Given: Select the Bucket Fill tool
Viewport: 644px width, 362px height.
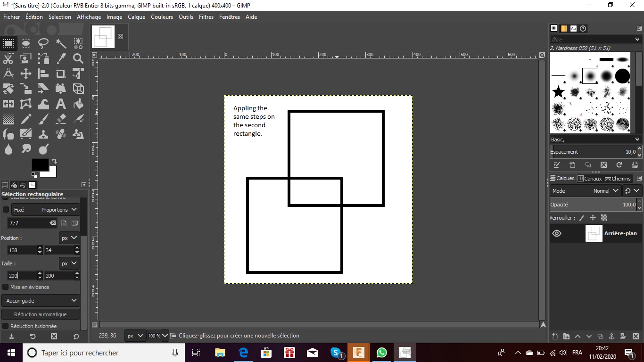Looking at the screenshot, I should click(78, 104).
